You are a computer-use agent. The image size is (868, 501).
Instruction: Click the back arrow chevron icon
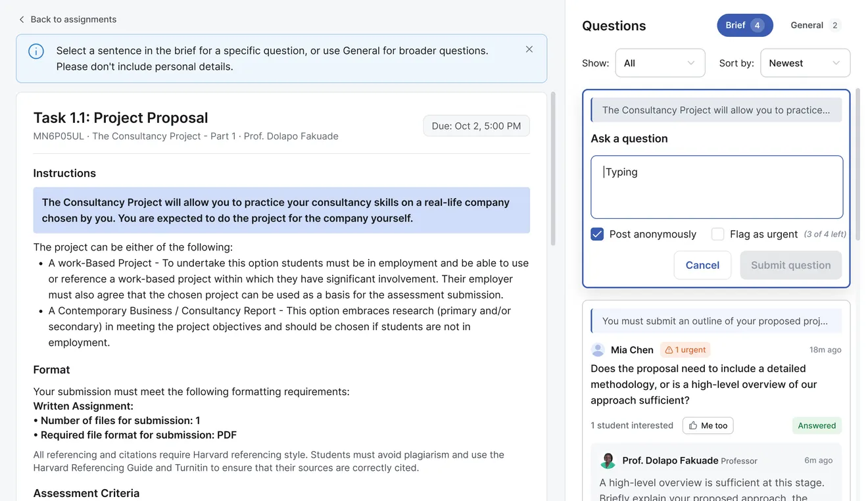[x=22, y=20]
